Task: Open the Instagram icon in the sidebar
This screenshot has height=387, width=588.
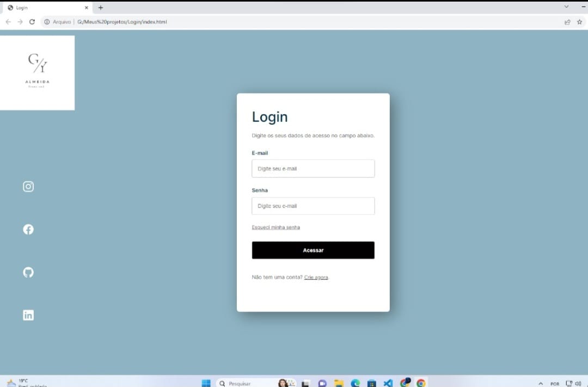Action: (x=28, y=187)
